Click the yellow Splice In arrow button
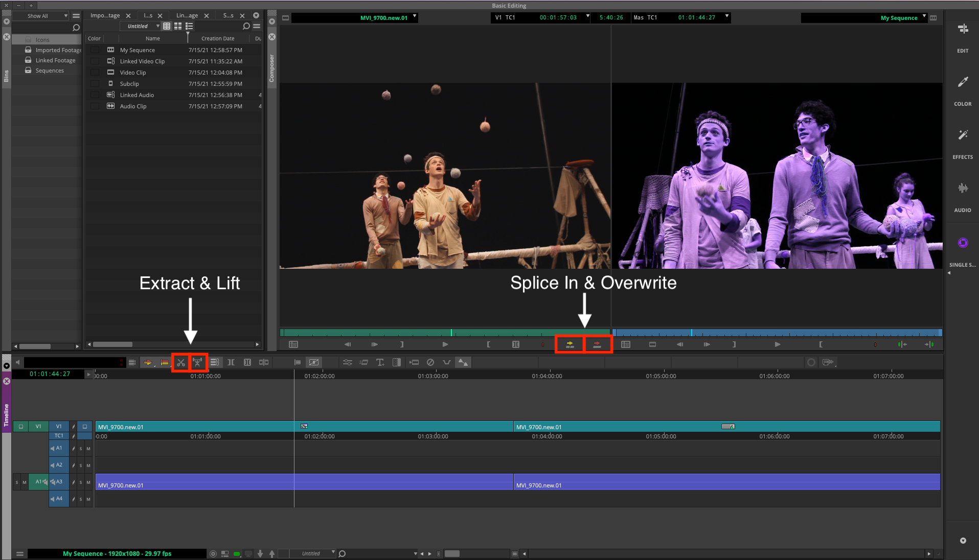The image size is (979, 560). point(570,344)
